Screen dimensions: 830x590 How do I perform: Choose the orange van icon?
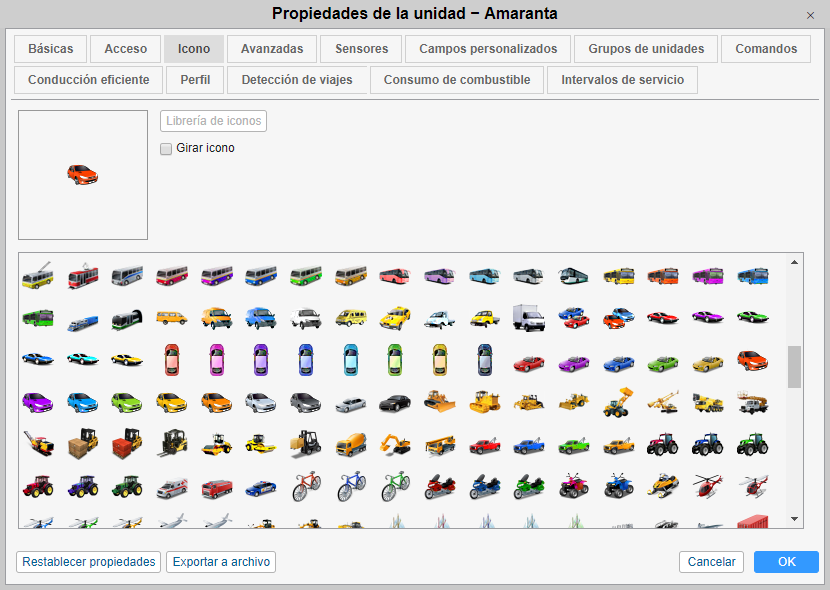(216, 318)
